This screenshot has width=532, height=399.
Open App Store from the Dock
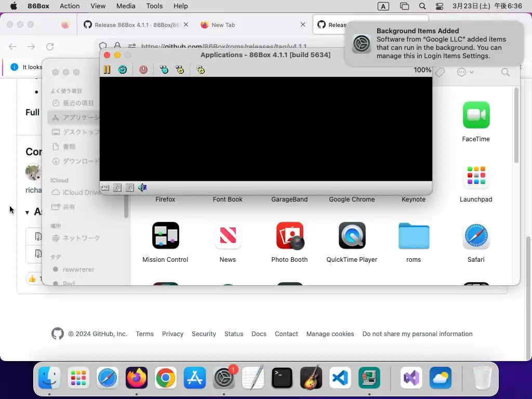click(195, 378)
